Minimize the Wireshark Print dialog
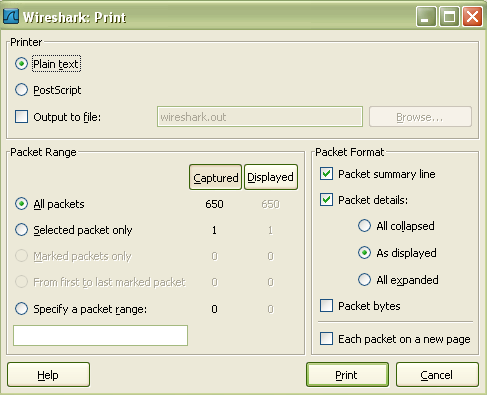Viewport: 487px width, 395px height. click(426, 16)
